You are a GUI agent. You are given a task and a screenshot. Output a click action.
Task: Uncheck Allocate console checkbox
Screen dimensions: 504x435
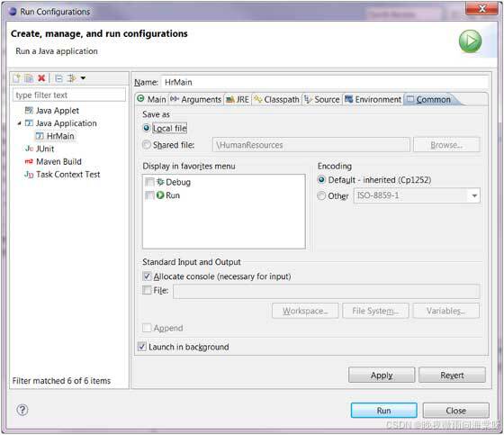(x=147, y=276)
